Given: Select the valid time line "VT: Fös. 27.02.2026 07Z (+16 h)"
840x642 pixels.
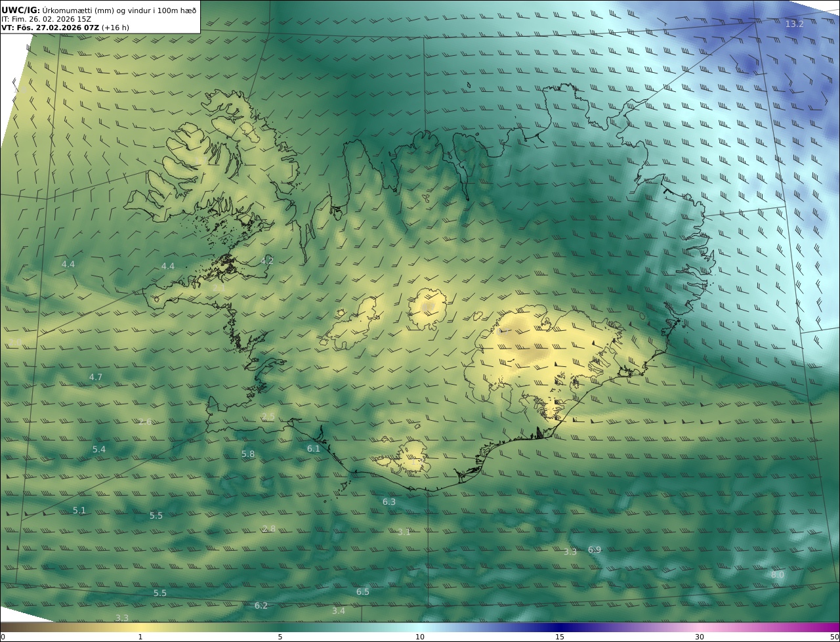Looking at the screenshot, I should pos(65,28).
